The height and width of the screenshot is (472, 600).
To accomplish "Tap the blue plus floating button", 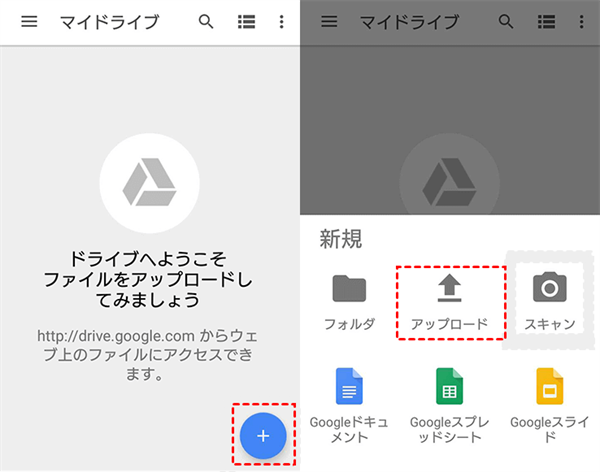I will (263, 436).
